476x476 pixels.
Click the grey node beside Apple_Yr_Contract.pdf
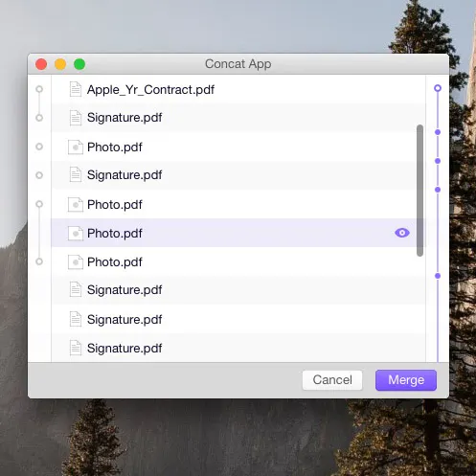point(39,89)
